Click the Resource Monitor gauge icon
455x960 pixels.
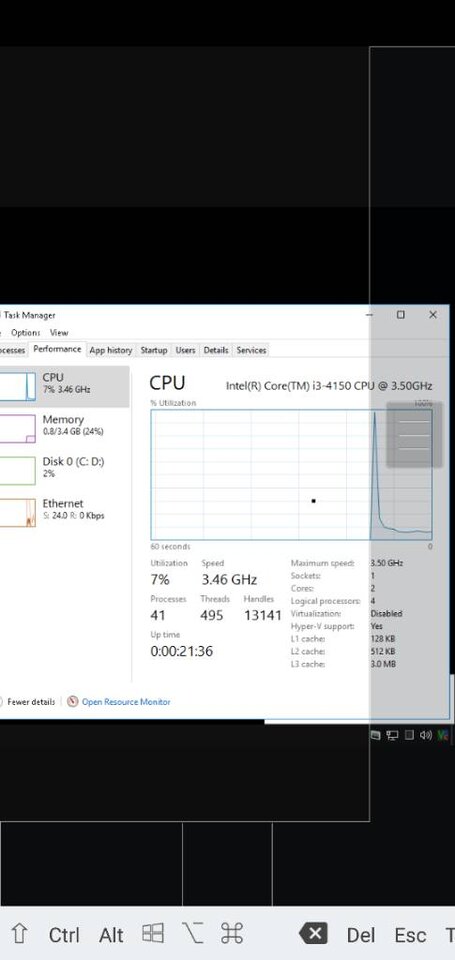[73, 702]
